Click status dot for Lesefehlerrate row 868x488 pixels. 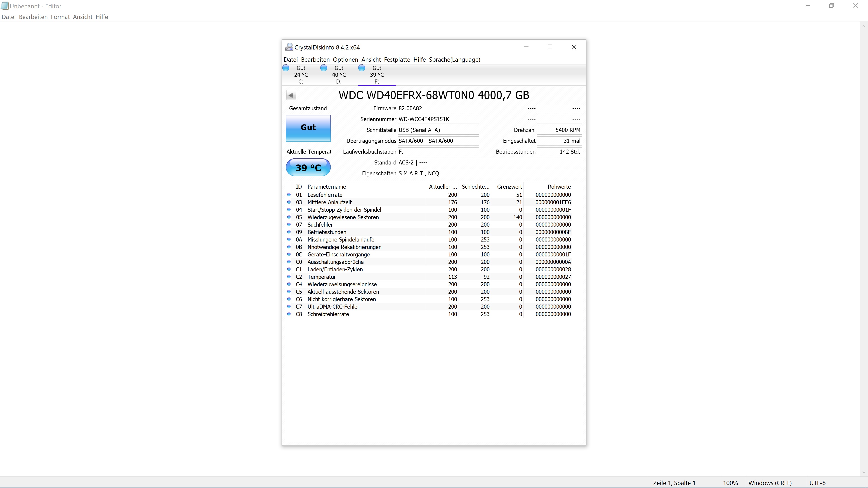[289, 195]
